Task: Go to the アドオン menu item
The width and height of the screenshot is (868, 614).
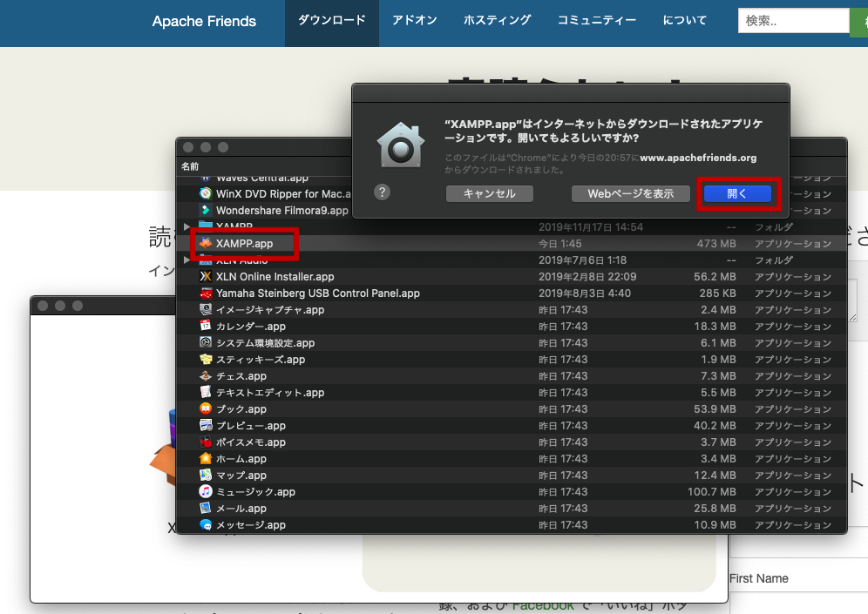Action: (x=415, y=21)
